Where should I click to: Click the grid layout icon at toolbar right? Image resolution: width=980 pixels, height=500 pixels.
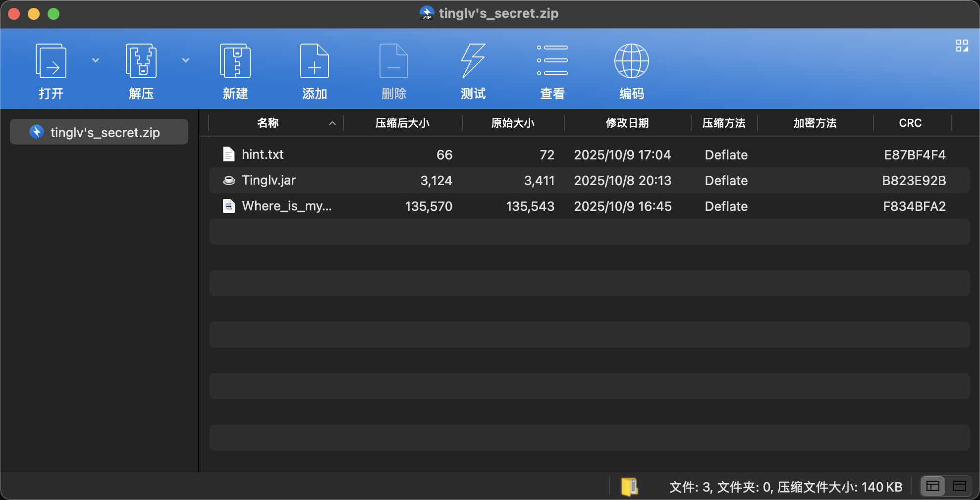point(962,46)
